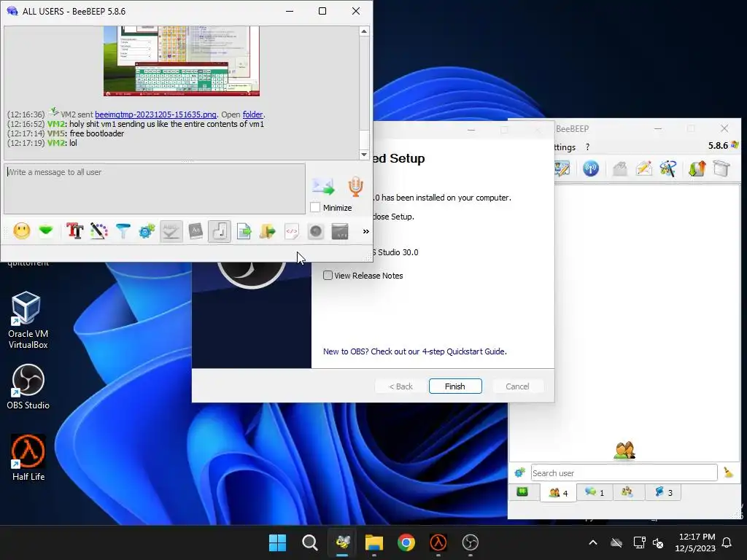This screenshot has height=560, width=747.
Task: Open the beeimgtmp-20231205-151635.png link
Action: (156, 114)
